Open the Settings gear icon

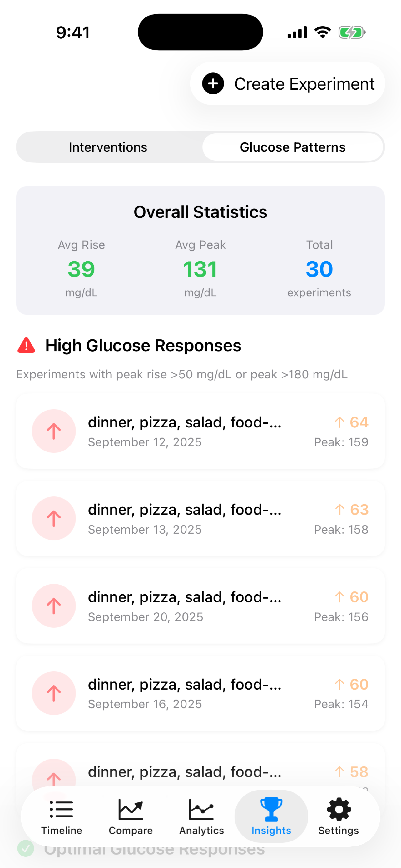tap(339, 809)
